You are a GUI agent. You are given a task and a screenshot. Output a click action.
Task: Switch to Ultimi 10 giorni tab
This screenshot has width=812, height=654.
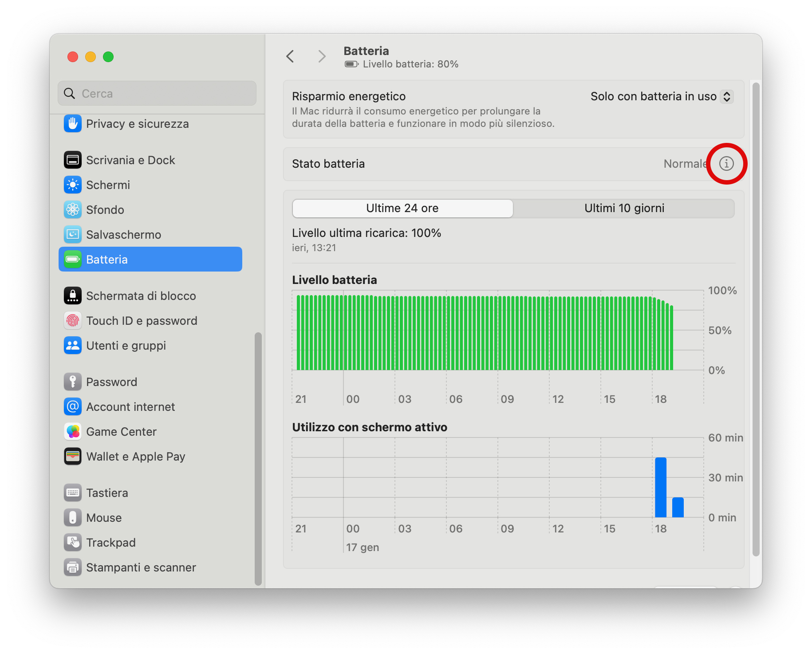coord(624,209)
